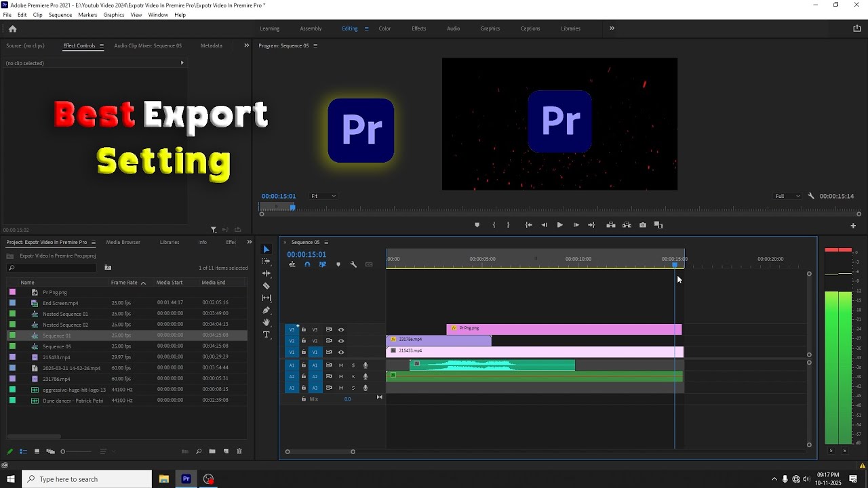868x488 pixels.
Task: Open Program monitor button editor plus
Action: click(x=853, y=226)
